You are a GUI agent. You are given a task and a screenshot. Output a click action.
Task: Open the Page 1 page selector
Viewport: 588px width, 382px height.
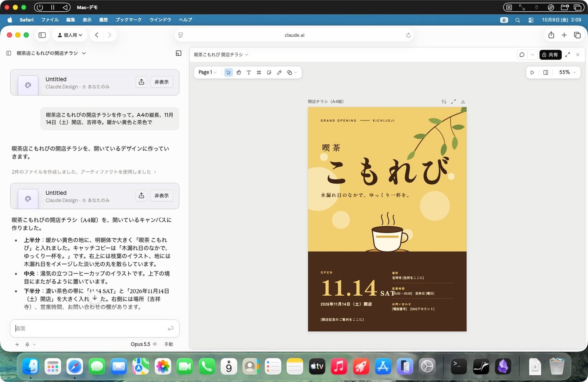pyautogui.click(x=207, y=72)
